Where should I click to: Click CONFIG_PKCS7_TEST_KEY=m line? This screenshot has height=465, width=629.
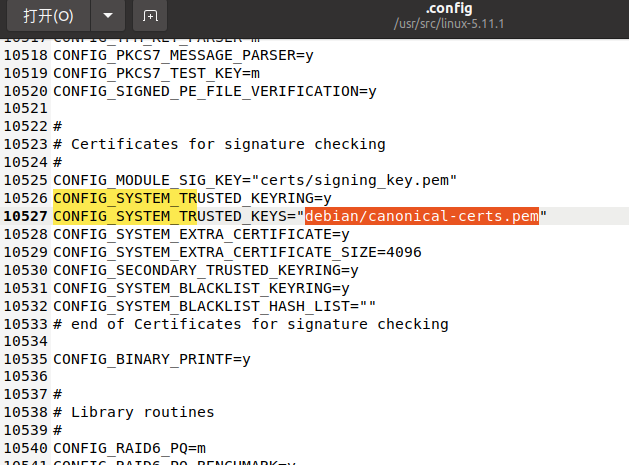(156, 73)
